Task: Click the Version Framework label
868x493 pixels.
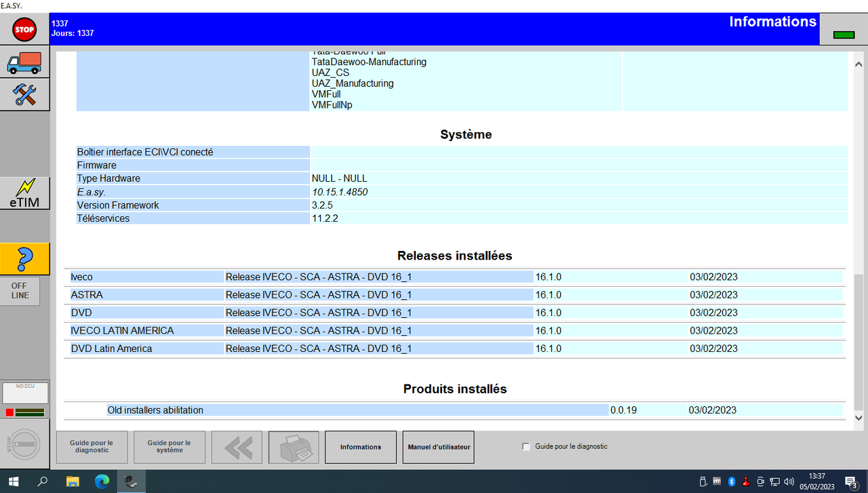Action: 118,205
